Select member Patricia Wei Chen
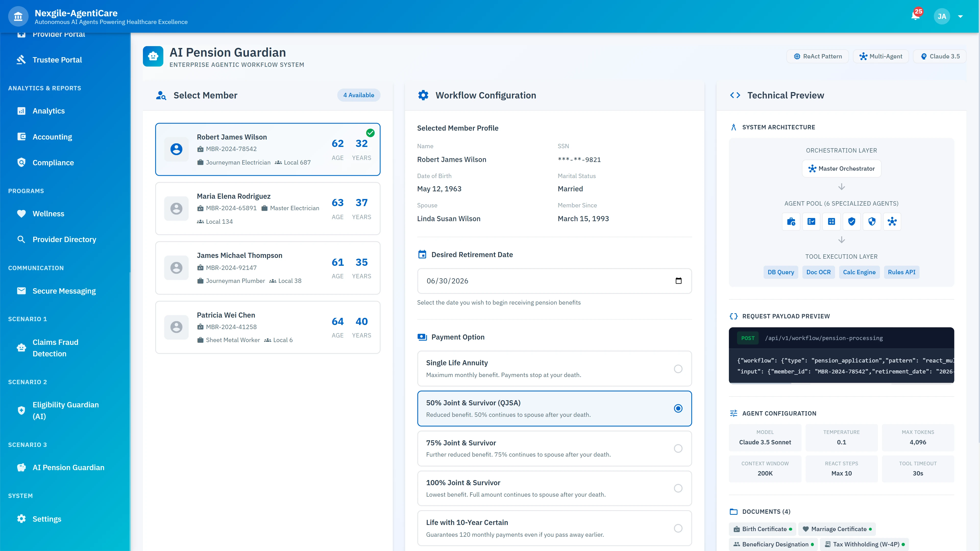Screen dimensions: 980x551 (267, 327)
